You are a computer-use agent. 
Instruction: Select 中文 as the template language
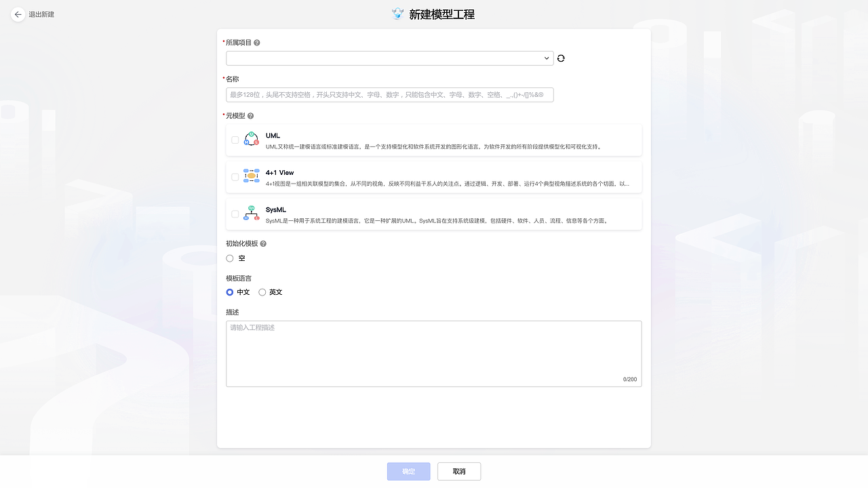pyautogui.click(x=229, y=292)
